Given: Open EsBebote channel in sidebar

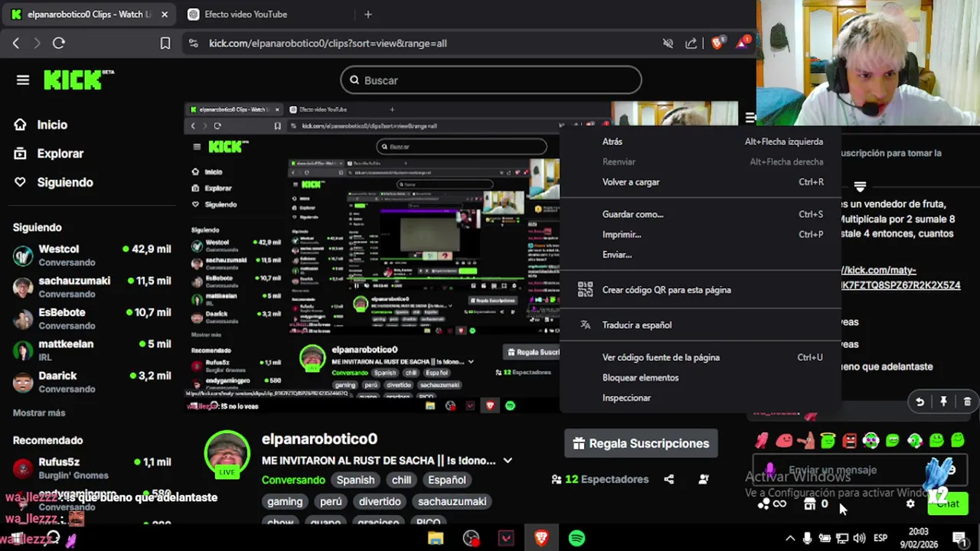Looking at the screenshot, I should tap(92, 319).
